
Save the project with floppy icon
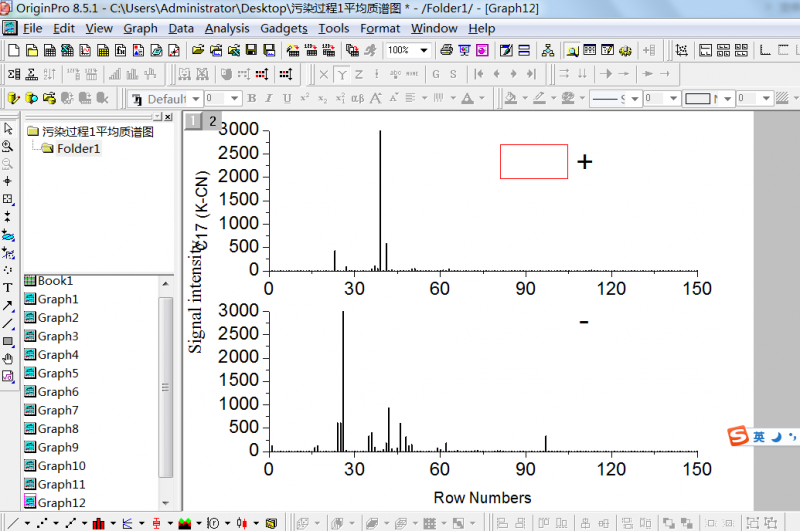(251, 50)
